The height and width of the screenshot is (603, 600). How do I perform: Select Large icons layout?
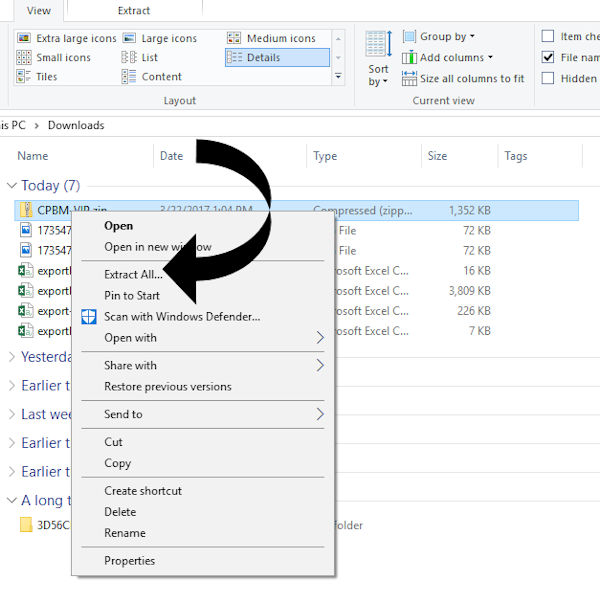pyautogui.click(x=160, y=38)
